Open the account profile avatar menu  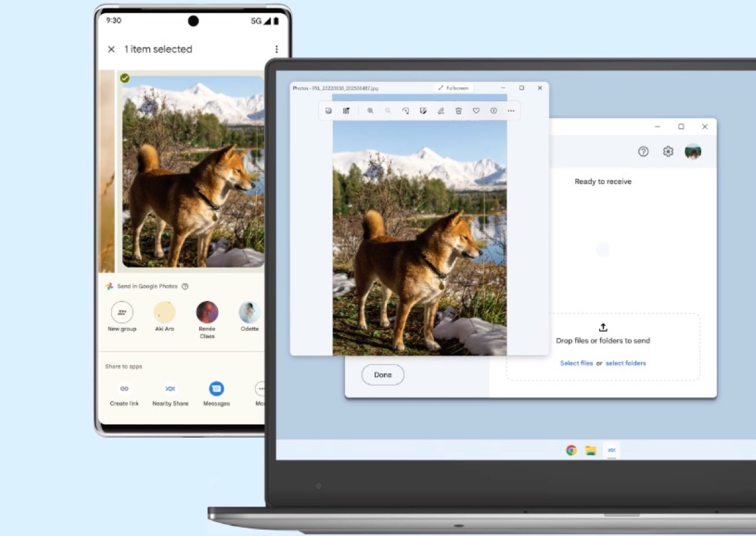click(693, 151)
